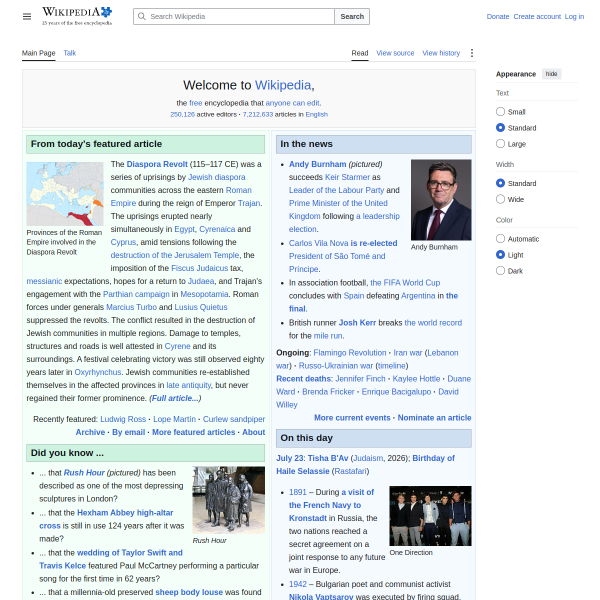Viewport: 600px width, 600px height.
Task: Open the sheep body louse link
Action: point(189,592)
